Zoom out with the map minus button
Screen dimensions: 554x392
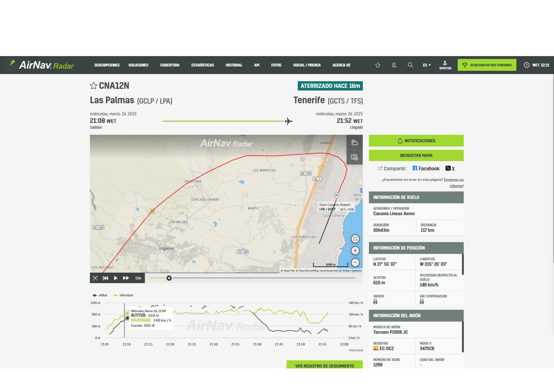coord(355,262)
